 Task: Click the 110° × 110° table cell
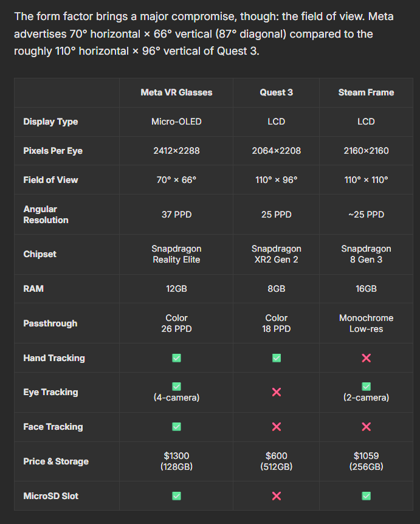tap(366, 180)
